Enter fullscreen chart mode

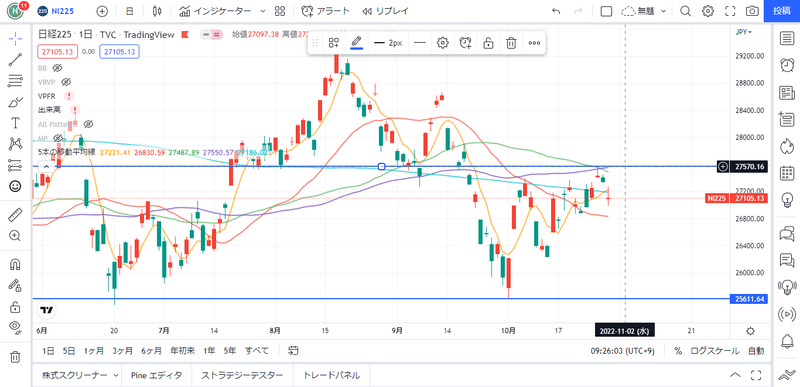point(730,11)
